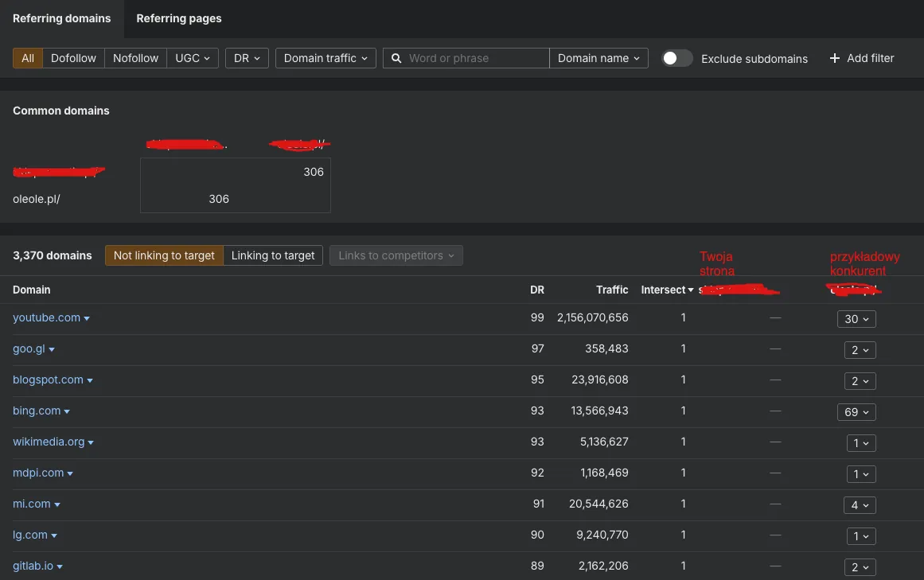Click the mdpi.com domain link

pos(38,473)
